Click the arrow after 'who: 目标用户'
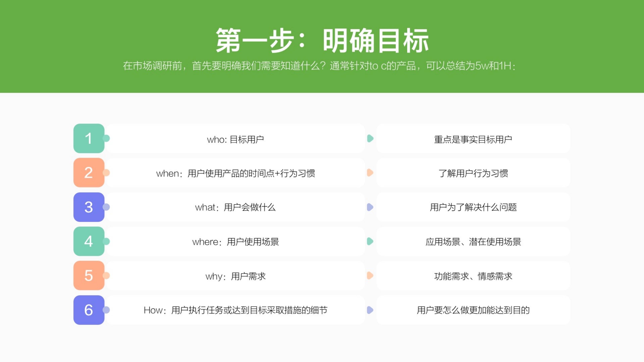 [370, 138]
